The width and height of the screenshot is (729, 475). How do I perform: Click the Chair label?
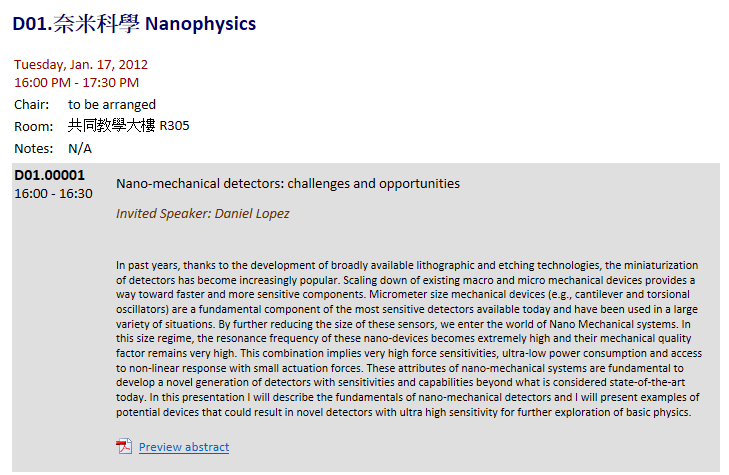pyautogui.click(x=32, y=104)
